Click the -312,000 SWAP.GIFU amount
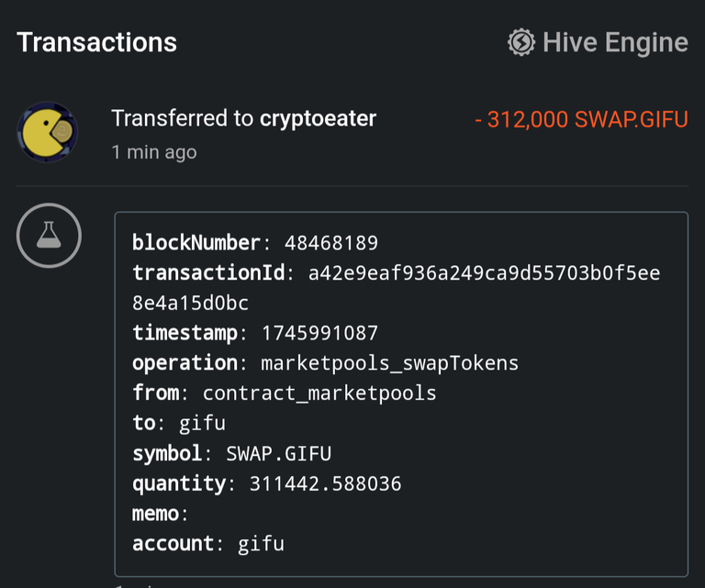The width and height of the screenshot is (705, 588). tap(581, 119)
